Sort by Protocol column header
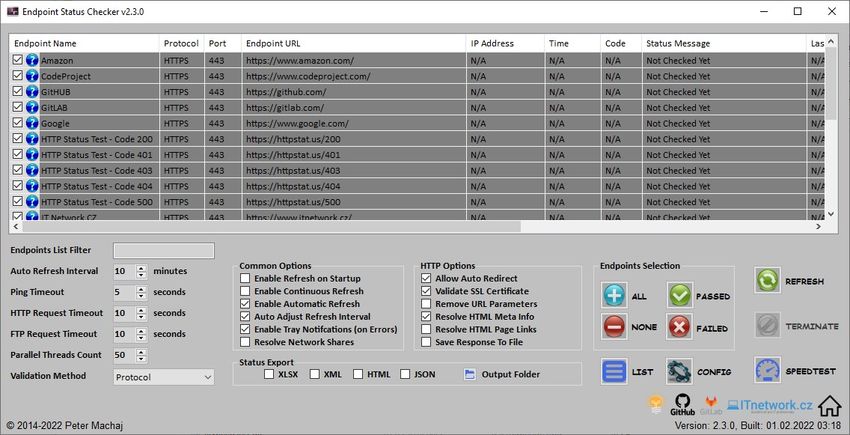This screenshot has height=435, width=850. 182,43
